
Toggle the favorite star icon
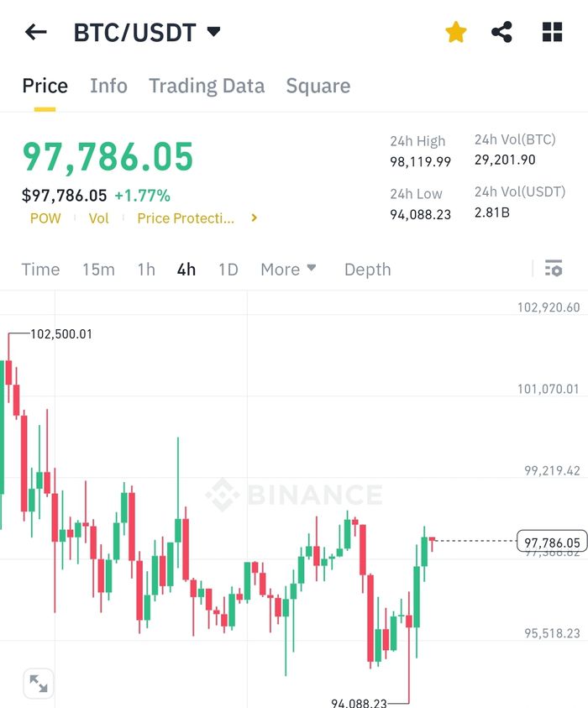[x=455, y=33]
